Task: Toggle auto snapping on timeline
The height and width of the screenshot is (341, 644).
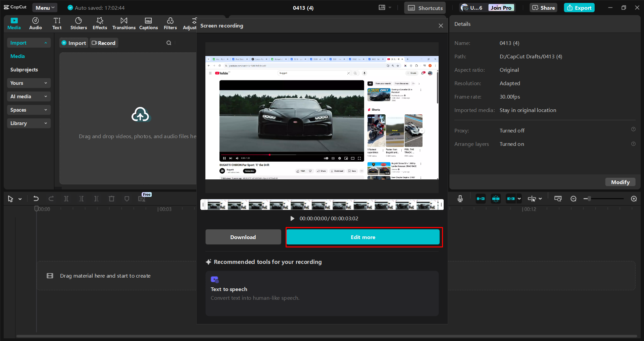Action: pos(496,199)
